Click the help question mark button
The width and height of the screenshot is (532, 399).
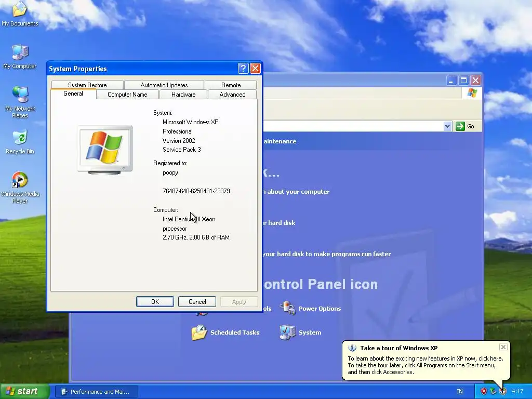[x=243, y=69]
